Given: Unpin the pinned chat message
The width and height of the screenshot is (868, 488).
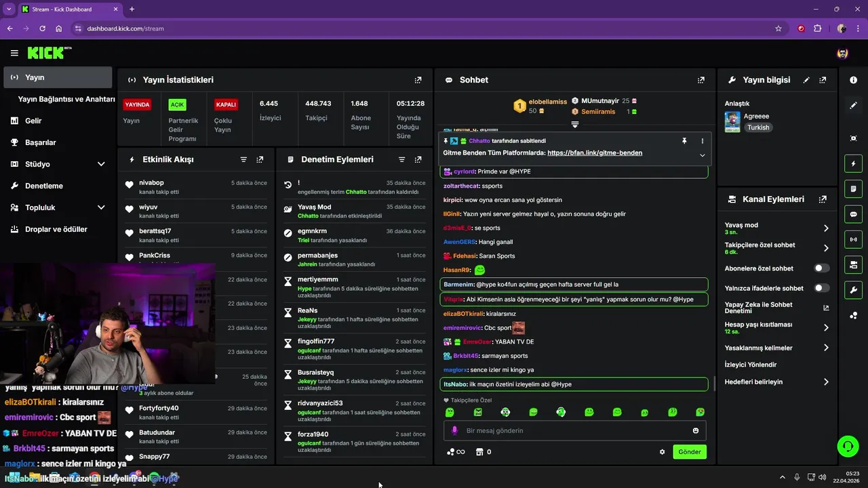Looking at the screenshot, I should tap(684, 141).
